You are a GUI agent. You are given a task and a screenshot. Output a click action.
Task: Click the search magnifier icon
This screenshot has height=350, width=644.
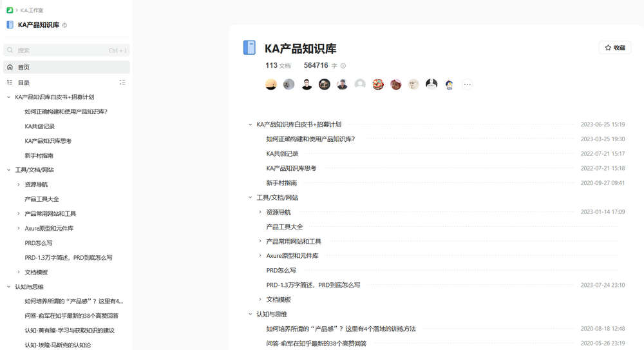10,50
